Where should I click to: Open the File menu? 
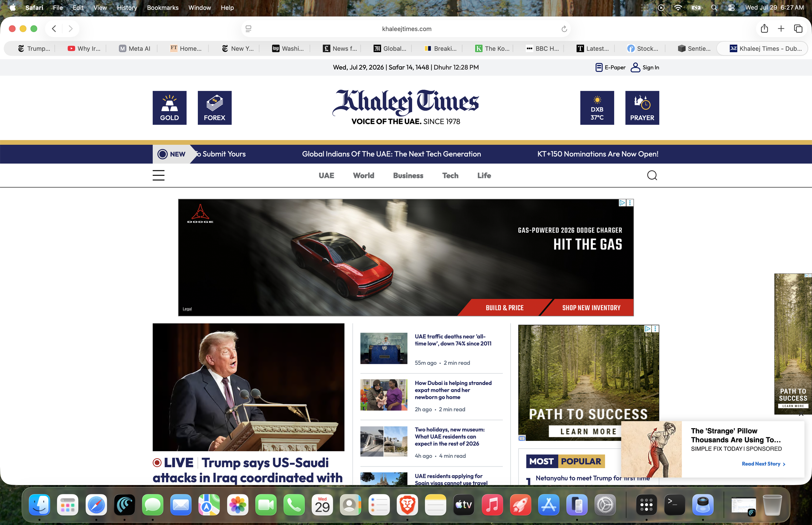pos(58,7)
